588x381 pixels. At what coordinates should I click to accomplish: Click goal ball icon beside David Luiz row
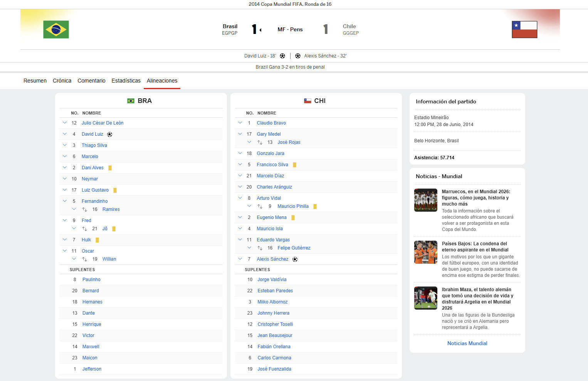click(x=110, y=135)
